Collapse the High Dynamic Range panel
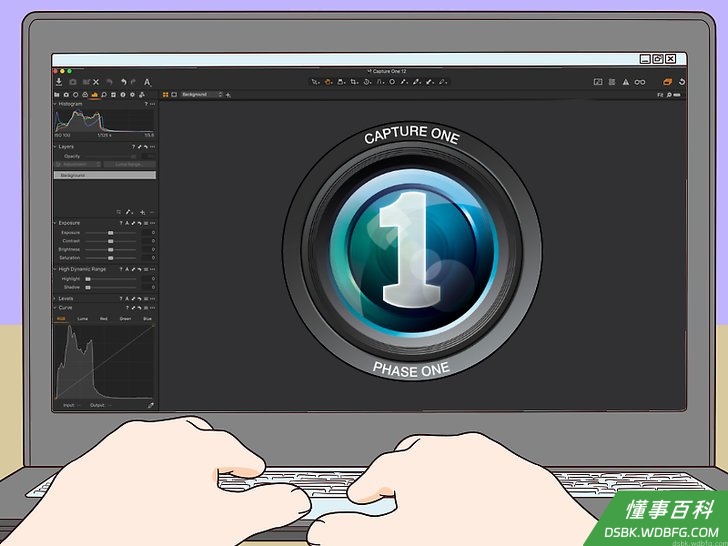Image resolution: width=728 pixels, height=546 pixels. point(55,269)
